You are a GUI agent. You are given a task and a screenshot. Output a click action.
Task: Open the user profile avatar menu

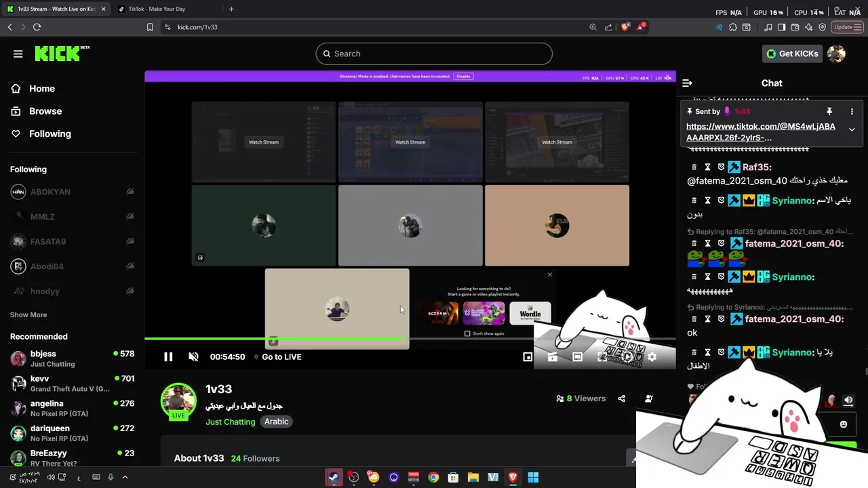(x=837, y=54)
